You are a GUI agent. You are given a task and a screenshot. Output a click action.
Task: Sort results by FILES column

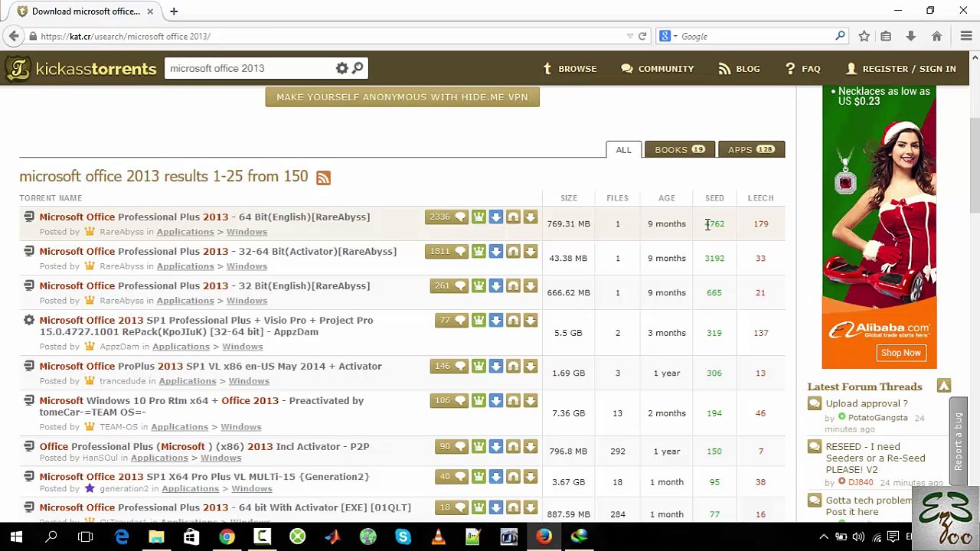coord(617,198)
